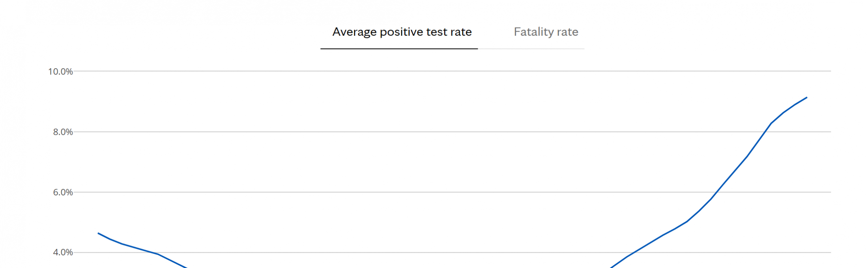The image size is (868, 268).
Task: Click the sharp bend in blue line above 8.0%
Action: pos(771,123)
